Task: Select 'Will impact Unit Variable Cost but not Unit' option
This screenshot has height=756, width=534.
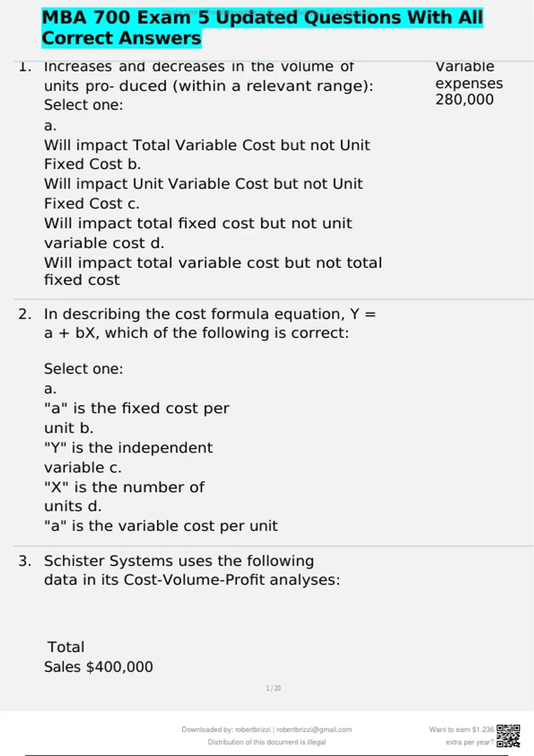Action: tap(203, 184)
